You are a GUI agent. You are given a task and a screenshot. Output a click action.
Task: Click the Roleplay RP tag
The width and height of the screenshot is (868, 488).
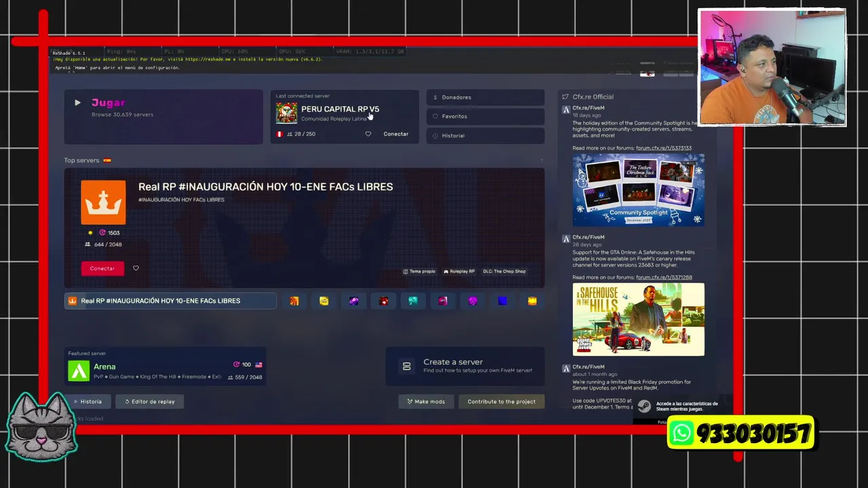click(459, 272)
